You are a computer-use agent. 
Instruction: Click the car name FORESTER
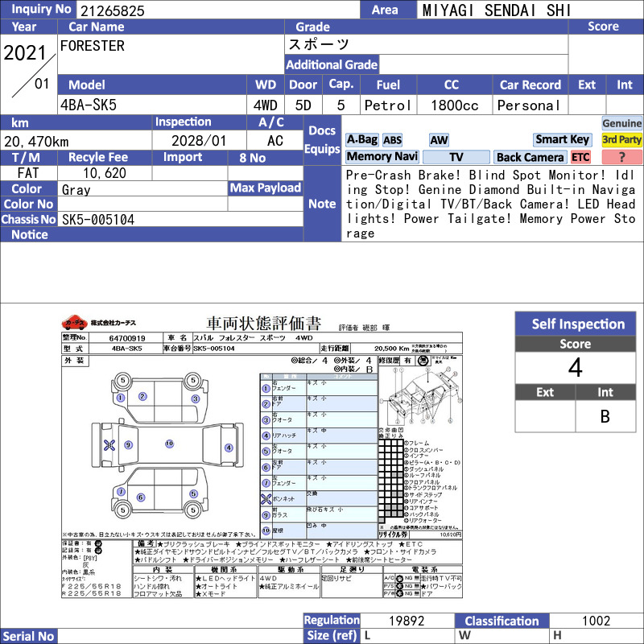point(93,46)
